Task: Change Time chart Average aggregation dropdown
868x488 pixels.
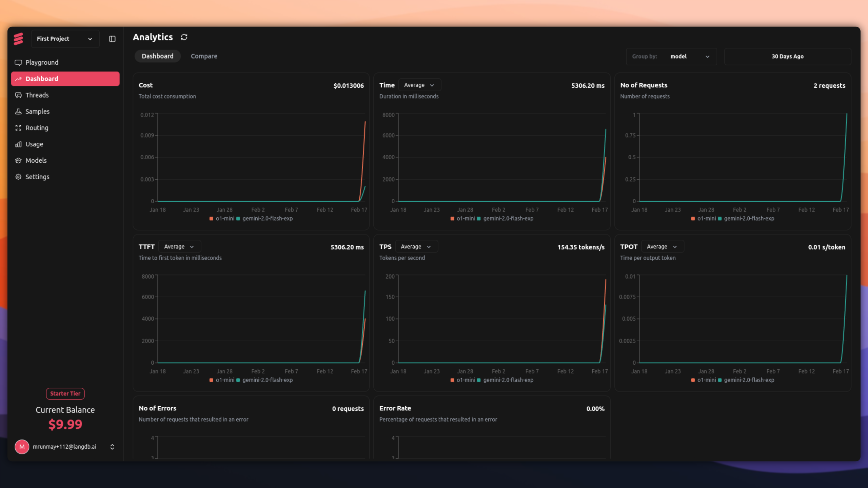Action: 419,85
